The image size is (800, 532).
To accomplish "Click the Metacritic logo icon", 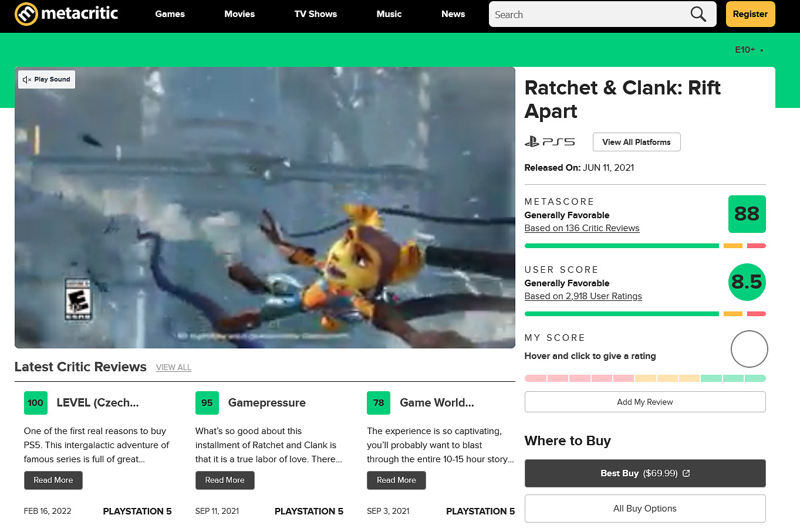I will pyautogui.click(x=26, y=14).
